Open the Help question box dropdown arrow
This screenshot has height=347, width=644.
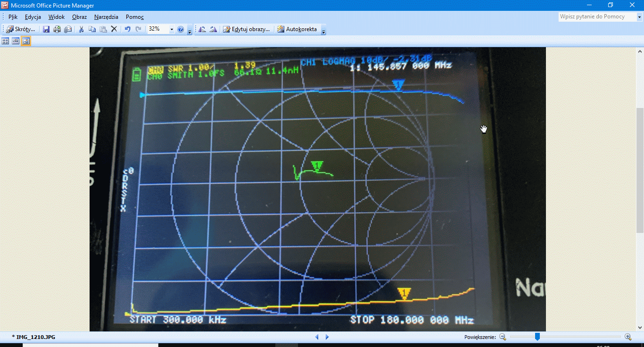tap(639, 17)
